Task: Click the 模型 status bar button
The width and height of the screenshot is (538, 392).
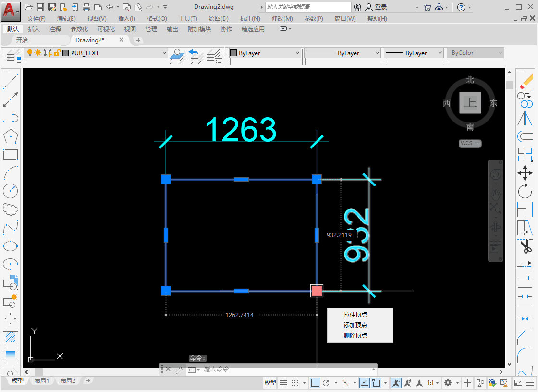Action: tap(270, 383)
